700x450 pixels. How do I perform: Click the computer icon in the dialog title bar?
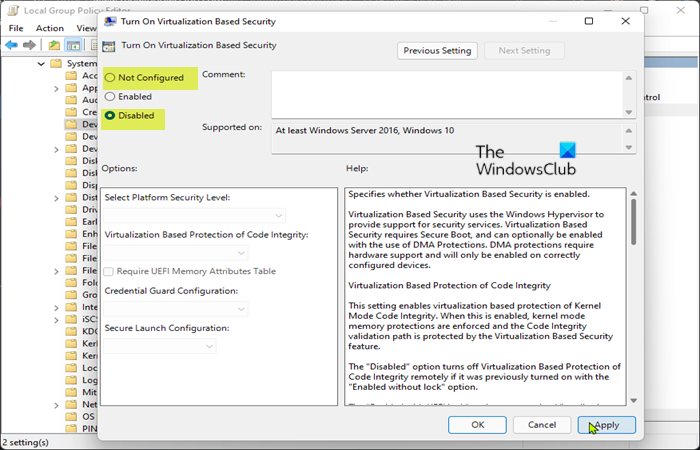point(110,21)
